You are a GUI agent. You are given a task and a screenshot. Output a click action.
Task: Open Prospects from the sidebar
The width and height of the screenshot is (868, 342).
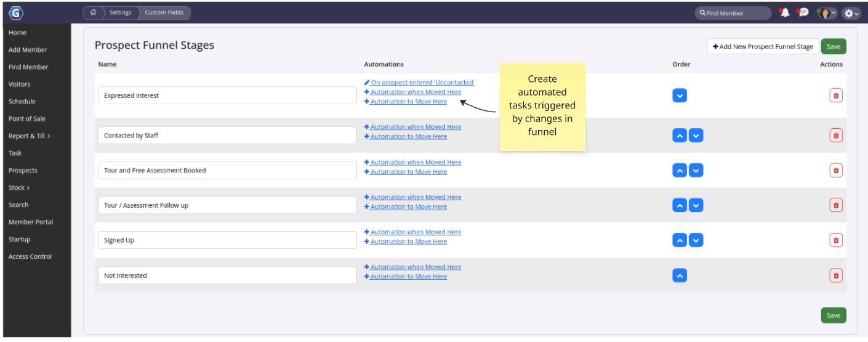[x=23, y=171]
